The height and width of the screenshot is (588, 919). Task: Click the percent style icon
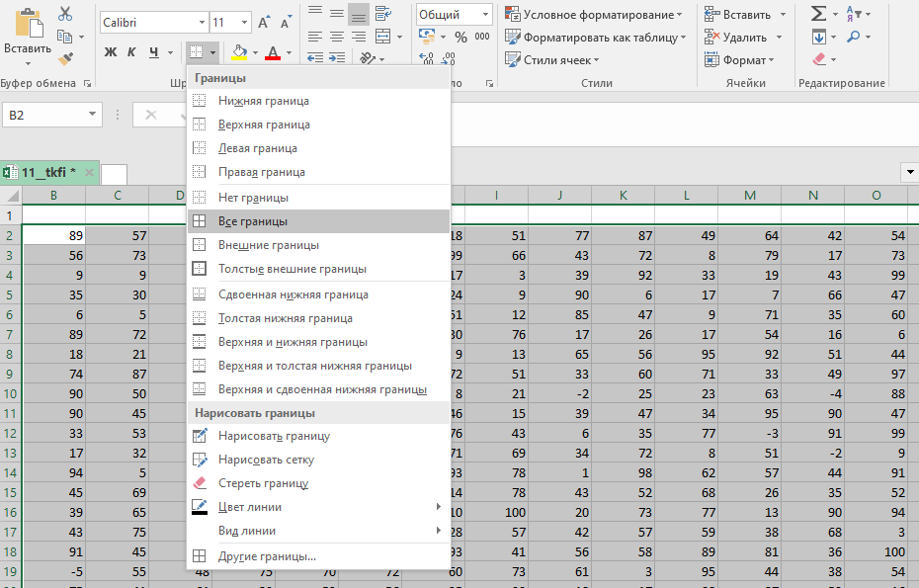pyautogui.click(x=460, y=38)
